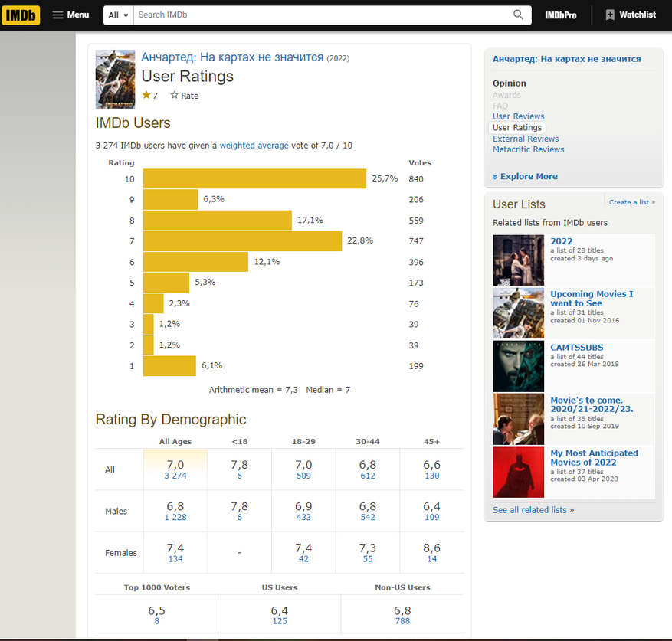Screen dimensions: 672x641
Task: Open the 3 274 All Ages votes link
Action: 175,476
